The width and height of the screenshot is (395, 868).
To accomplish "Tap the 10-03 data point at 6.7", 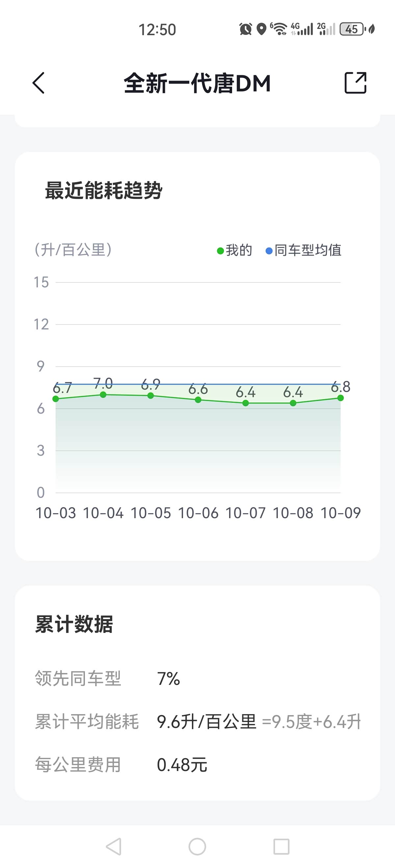I will click(x=56, y=399).
